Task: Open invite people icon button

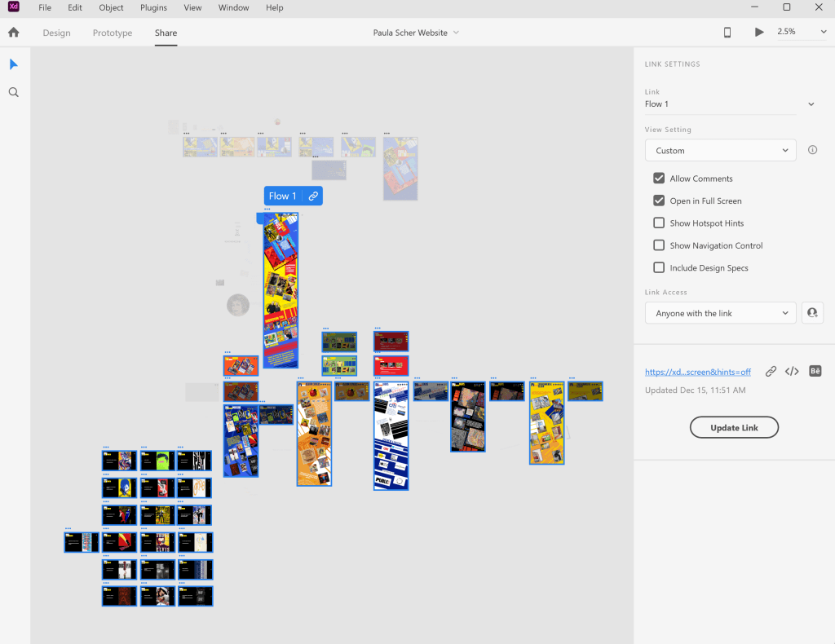Action: click(x=812, y=313)
